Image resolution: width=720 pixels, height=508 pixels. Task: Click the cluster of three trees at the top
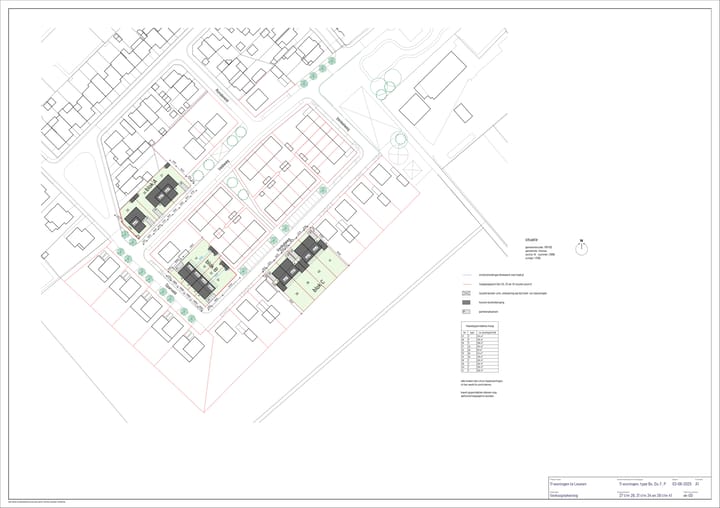tap(378, 86)
